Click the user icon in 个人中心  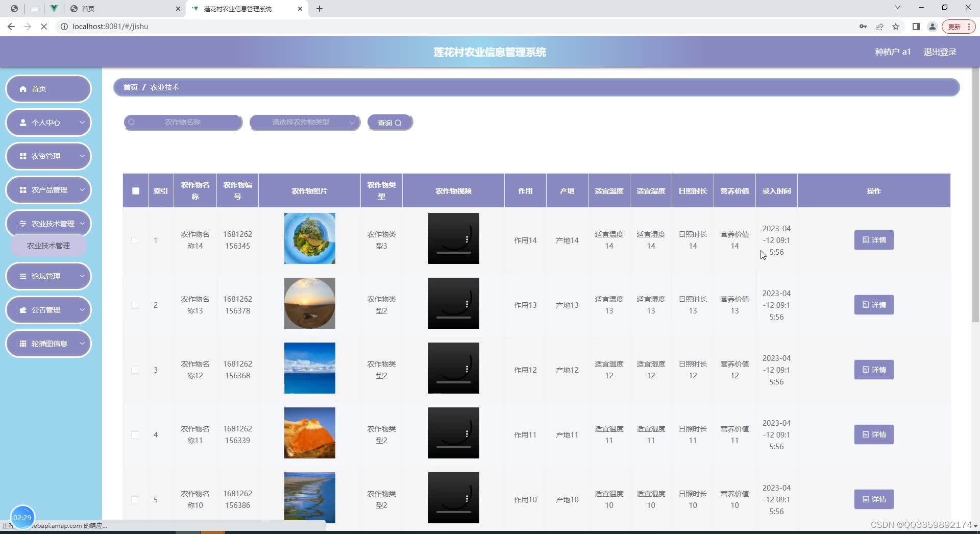point(23,123)
